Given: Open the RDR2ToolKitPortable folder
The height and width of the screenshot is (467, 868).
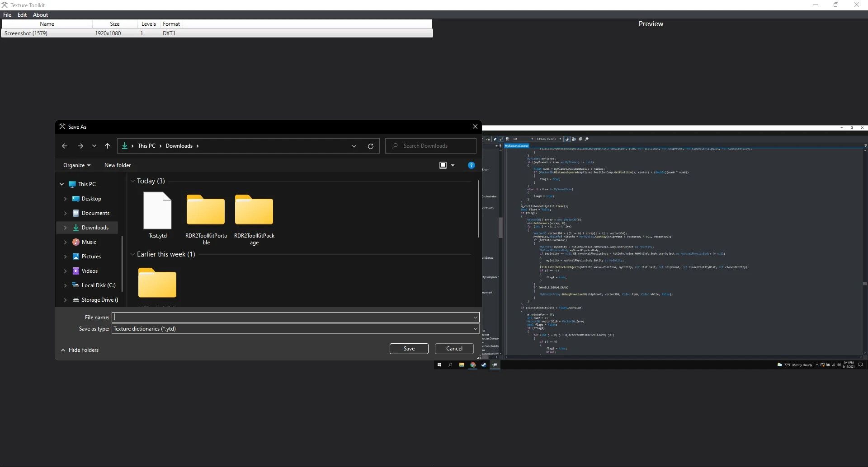Looking at the screenshot, I should pos(206,215).
